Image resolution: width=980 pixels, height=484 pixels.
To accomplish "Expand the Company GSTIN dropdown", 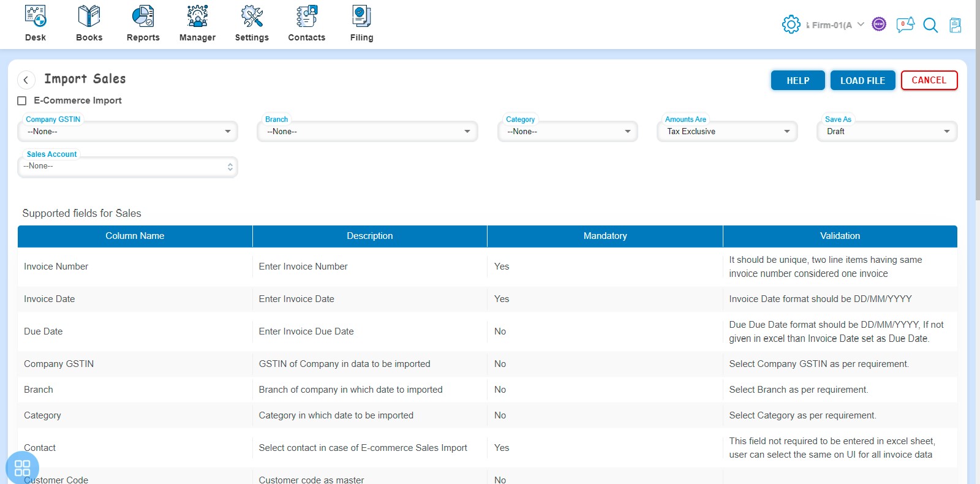I will [127, 131].
